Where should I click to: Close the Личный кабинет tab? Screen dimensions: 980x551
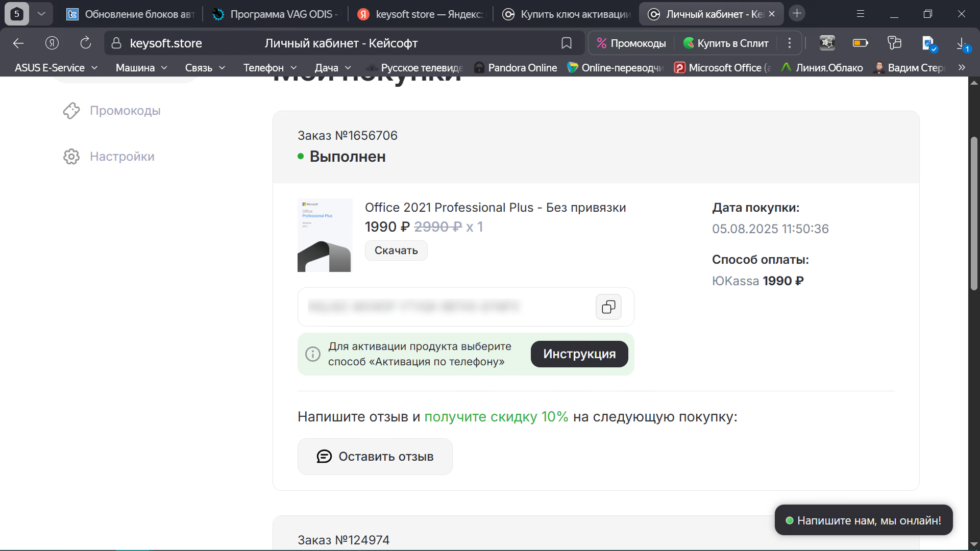(x=772, y=14)
